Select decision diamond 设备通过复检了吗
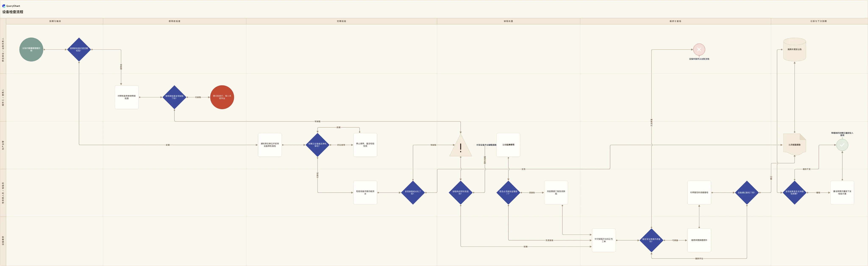 pyautogui.click(x=747, y=192)
